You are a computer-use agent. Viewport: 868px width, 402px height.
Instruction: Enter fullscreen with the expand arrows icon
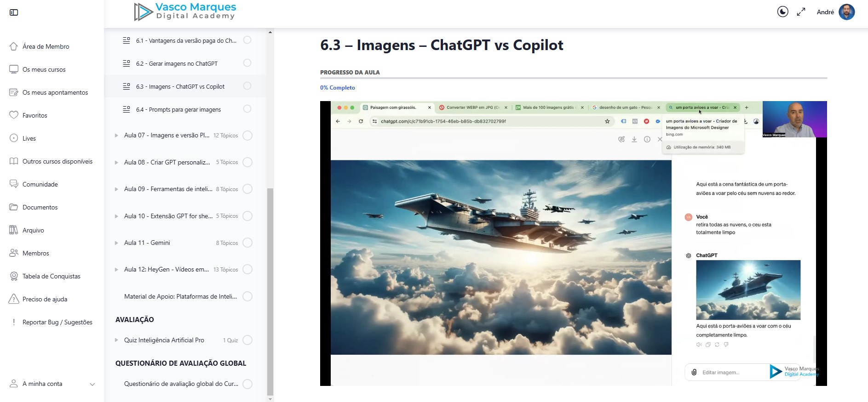tap(801, 12)
